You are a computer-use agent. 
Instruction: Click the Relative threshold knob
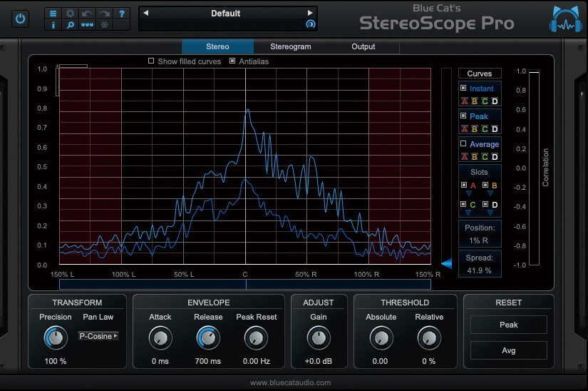tap(429, 337)
